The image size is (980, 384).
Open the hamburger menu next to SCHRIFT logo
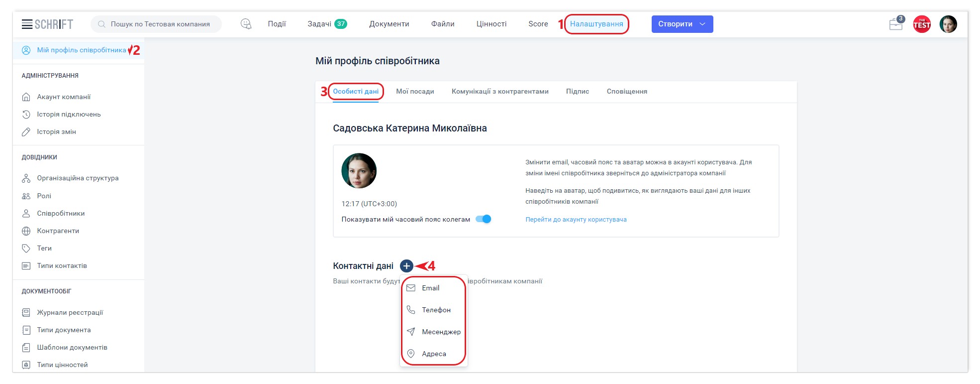[x=27, y=24]
